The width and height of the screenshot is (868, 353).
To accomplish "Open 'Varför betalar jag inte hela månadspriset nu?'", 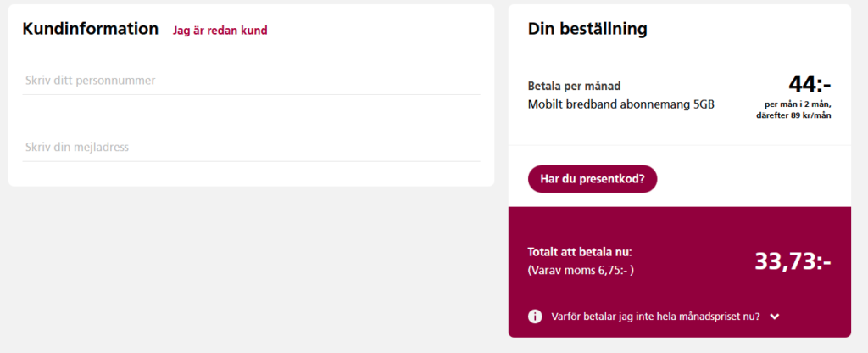I will pos(655,317).
